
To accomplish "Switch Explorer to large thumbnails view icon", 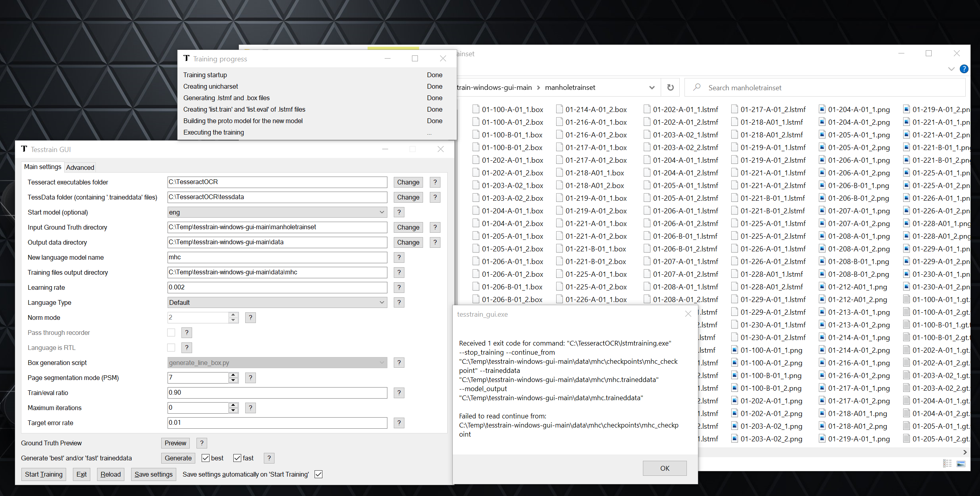I will click(x=961, y=464).
